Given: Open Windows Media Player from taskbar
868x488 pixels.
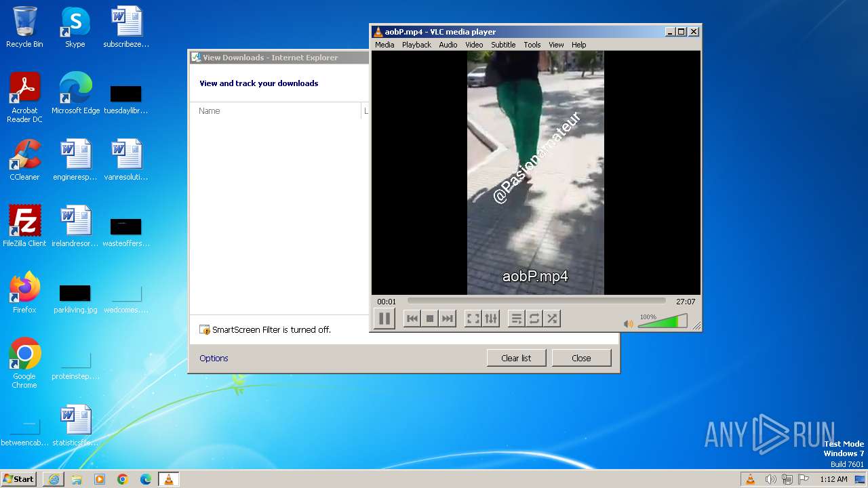Looking at the screenshot, I should pyautogui.click(x=100, y=479).
